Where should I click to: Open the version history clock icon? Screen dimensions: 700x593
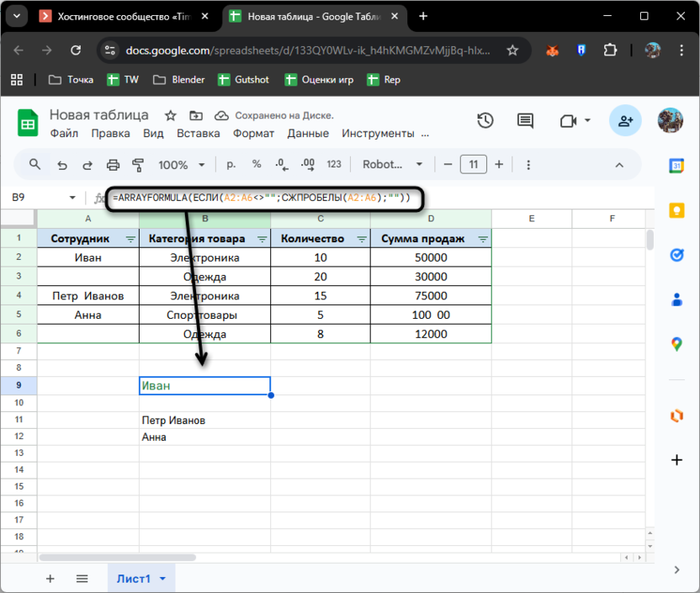(x=485, y=121)
